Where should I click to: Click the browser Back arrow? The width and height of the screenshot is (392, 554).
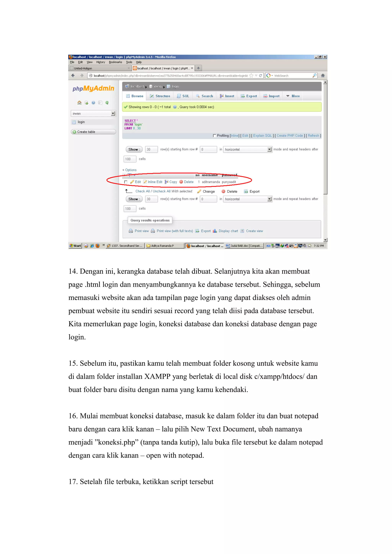73,76
